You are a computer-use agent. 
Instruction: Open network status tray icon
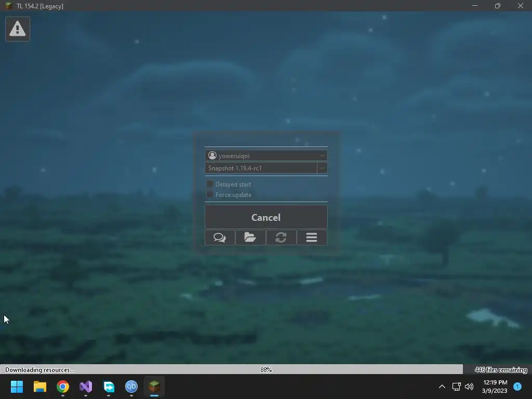tap(456, 387)
